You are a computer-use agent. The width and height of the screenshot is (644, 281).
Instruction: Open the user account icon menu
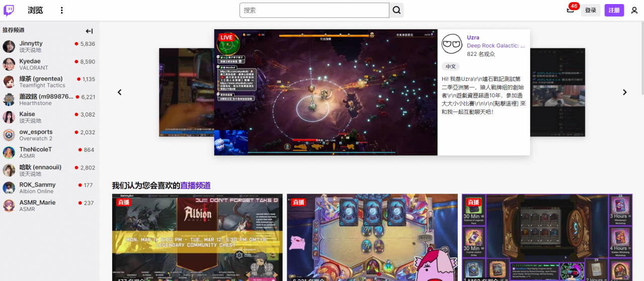634,10
